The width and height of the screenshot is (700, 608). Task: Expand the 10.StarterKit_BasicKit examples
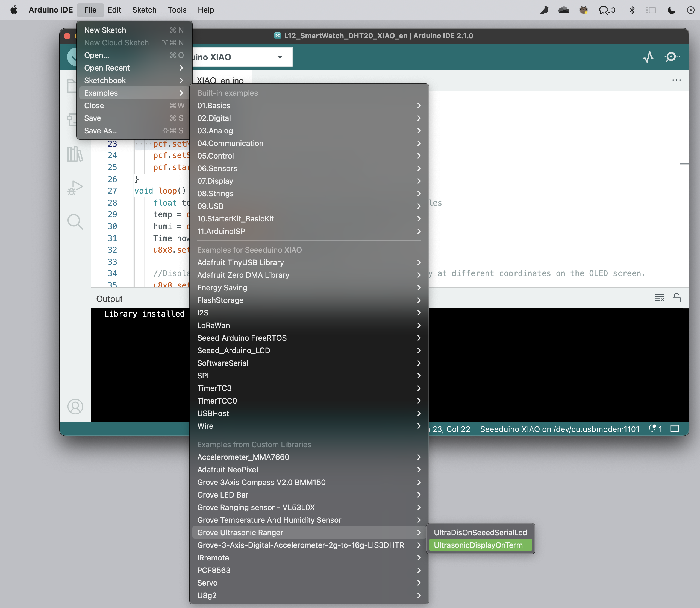click(x=309, y=218)
